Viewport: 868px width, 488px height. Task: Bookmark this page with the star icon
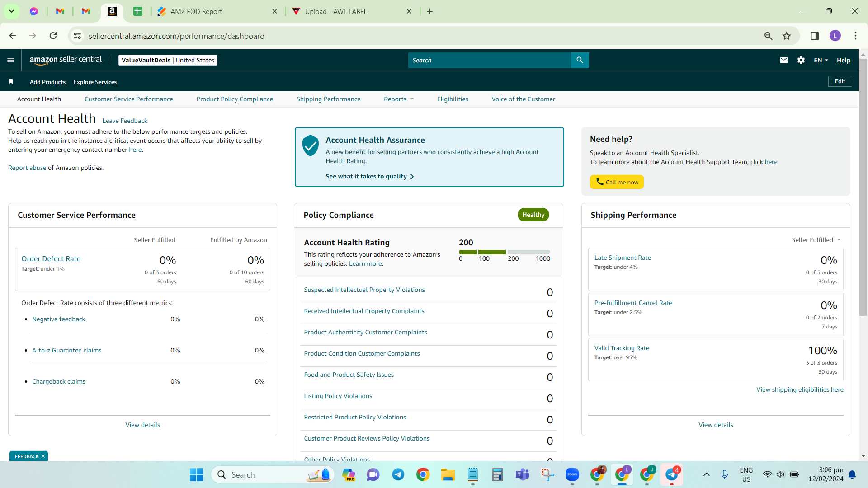coord(787,36)
